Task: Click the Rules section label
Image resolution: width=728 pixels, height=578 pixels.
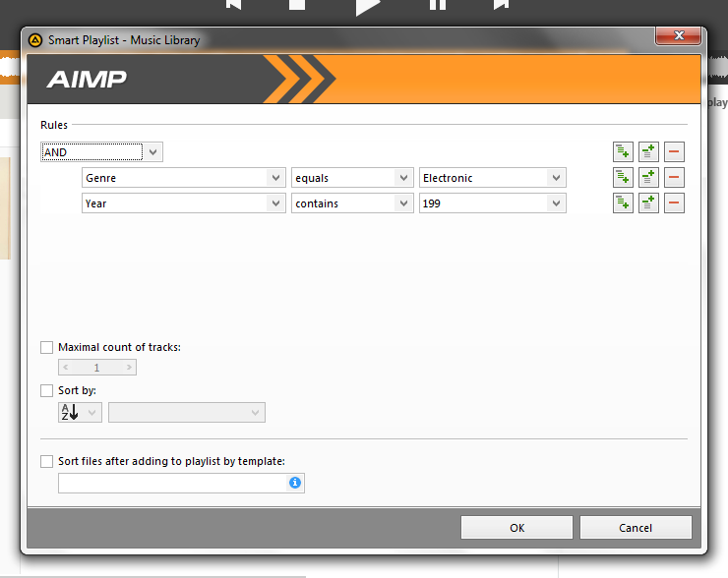Action: (54, 125)
